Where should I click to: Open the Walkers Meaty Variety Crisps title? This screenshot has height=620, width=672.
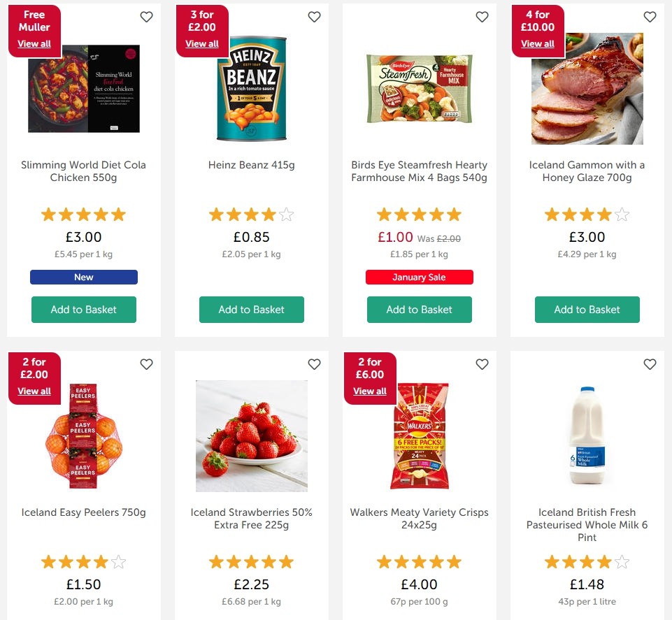420,519
